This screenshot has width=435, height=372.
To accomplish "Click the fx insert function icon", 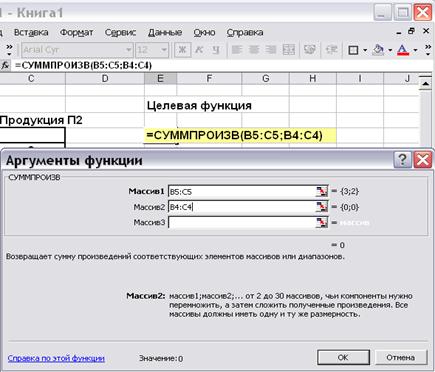I will click(5, 65).
